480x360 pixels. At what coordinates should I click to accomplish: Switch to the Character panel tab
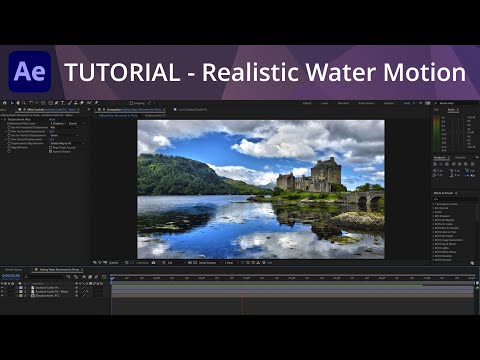461,157
